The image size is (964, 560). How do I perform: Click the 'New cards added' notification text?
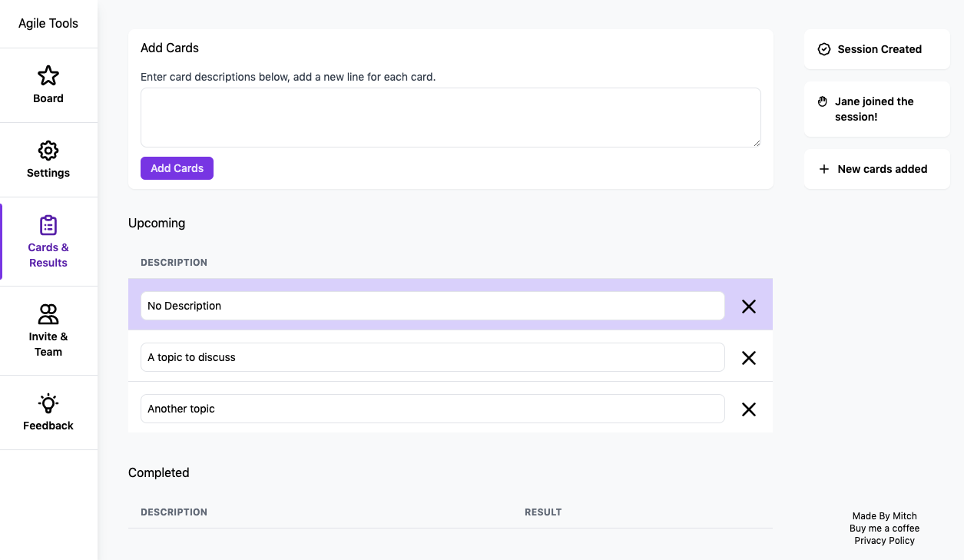pyautogui.click(x=883, y=169)
